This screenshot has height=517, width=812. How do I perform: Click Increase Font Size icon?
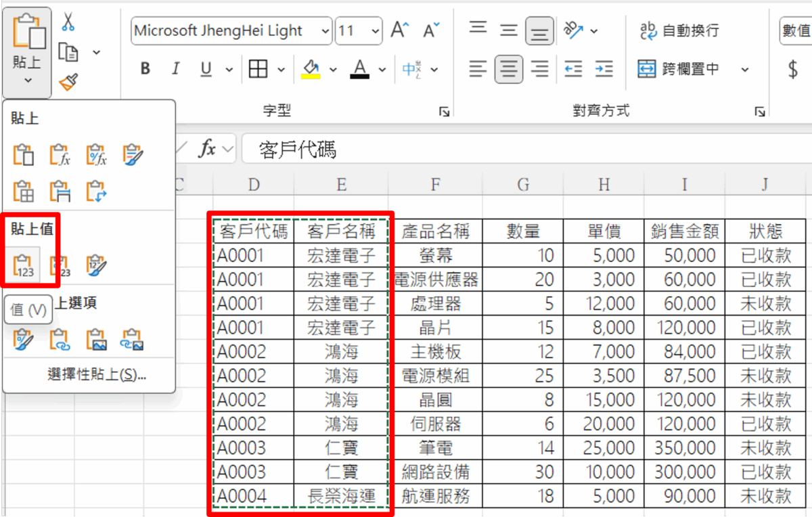(400, 30)
